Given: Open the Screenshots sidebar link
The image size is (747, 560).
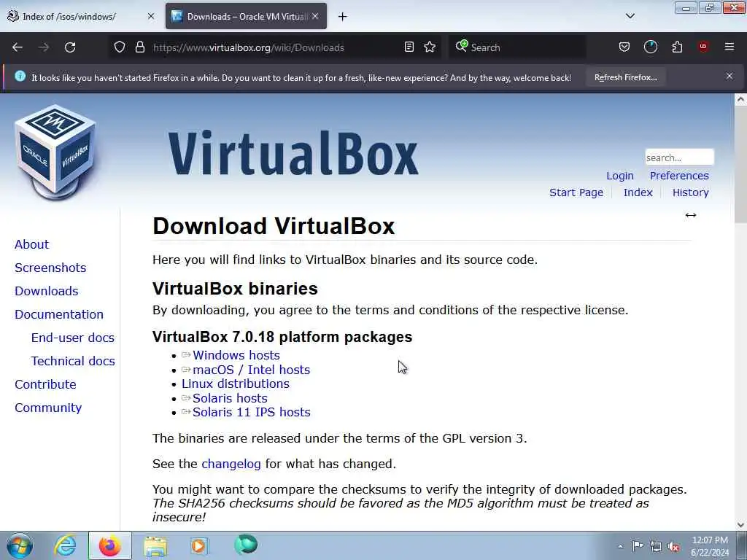Looking at the screenshot, I should tap(50, 268).
